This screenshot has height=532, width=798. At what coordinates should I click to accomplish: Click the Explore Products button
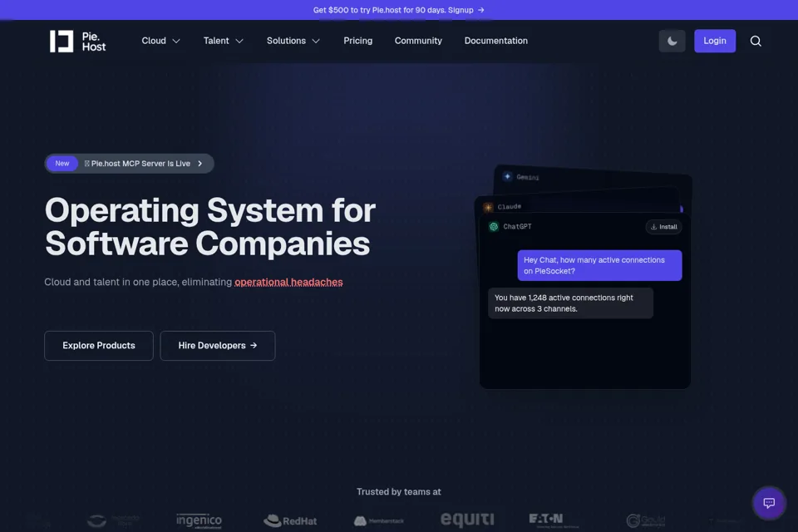point(99,346)
